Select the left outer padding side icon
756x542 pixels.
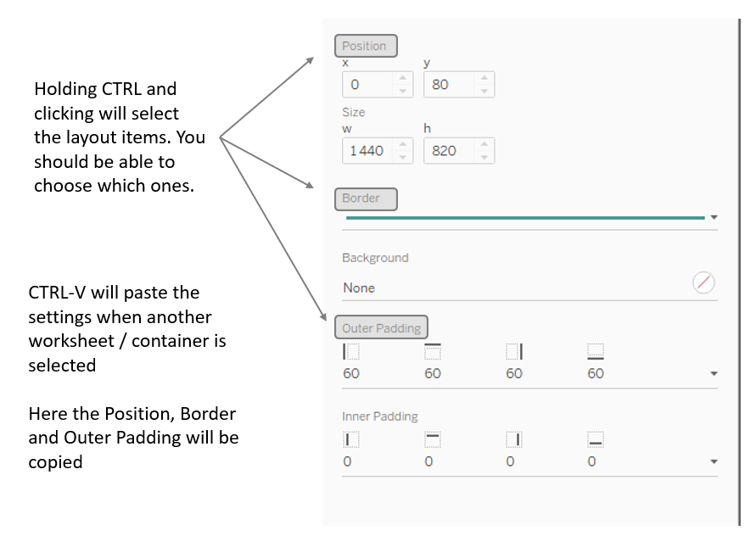(x=351, y=350)
